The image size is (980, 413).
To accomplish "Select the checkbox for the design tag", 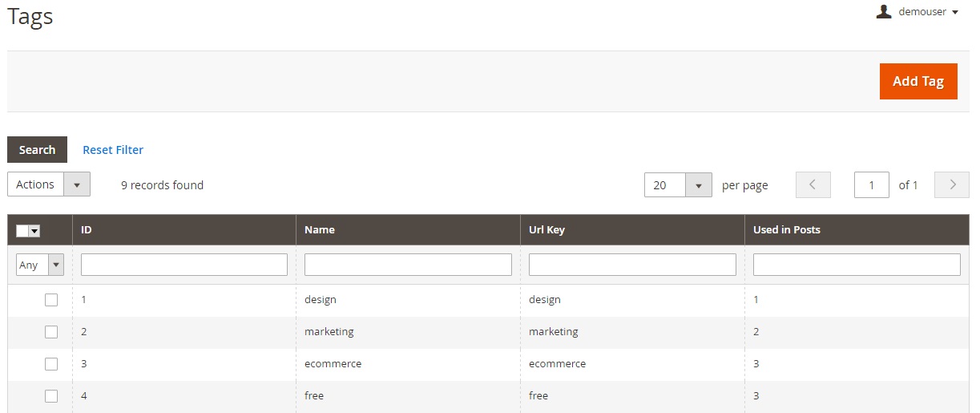I will click(51, 300).
